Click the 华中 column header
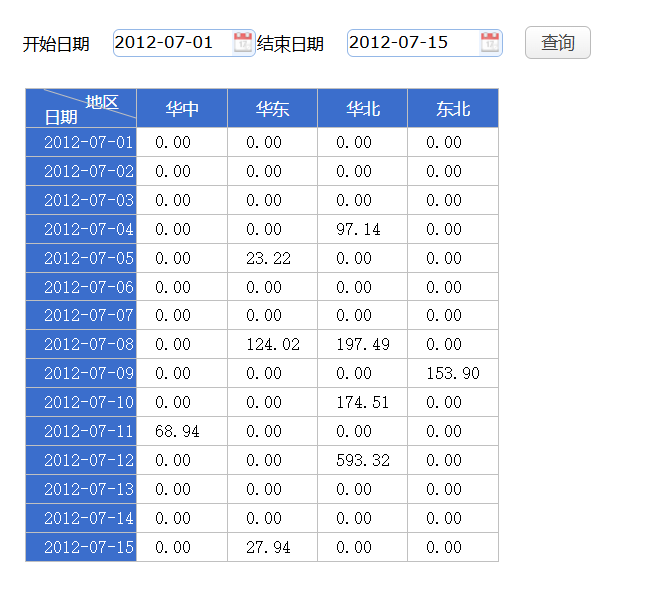Viewport: 651px width, 595px height. [x=182, y=108]
